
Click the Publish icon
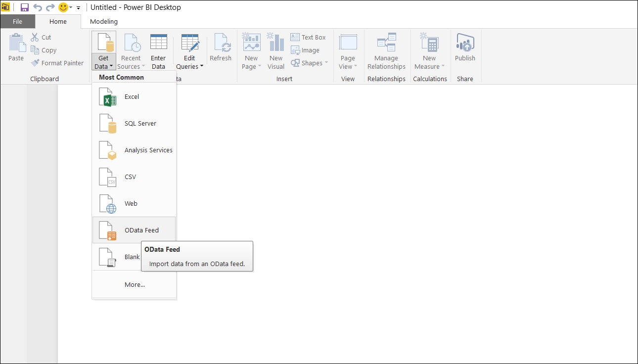click(465, 43)
